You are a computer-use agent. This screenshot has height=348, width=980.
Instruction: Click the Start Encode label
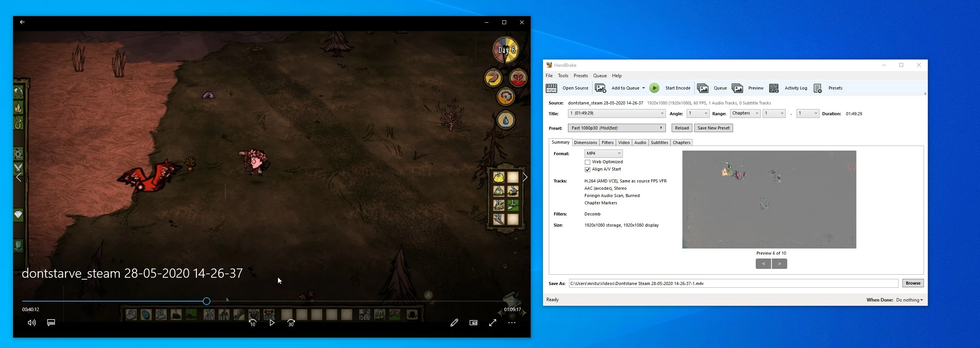tap(677, 88)
